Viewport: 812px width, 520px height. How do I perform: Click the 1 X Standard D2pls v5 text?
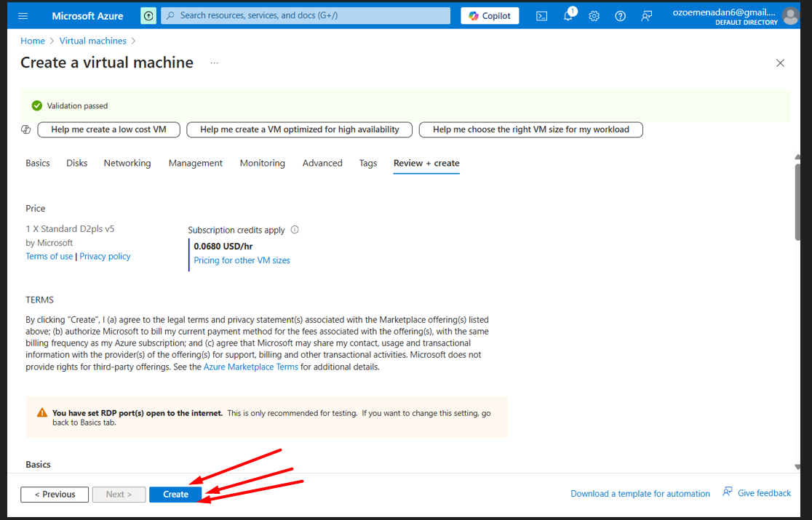[70, 228]
